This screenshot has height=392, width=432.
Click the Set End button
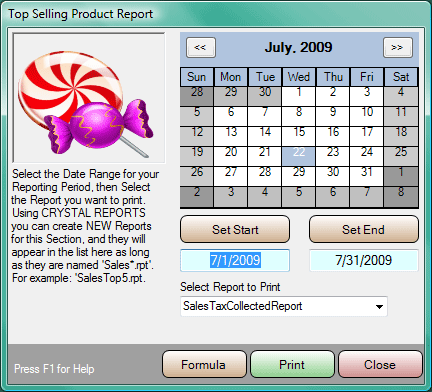pyautogui.click(x=364, y=229)
